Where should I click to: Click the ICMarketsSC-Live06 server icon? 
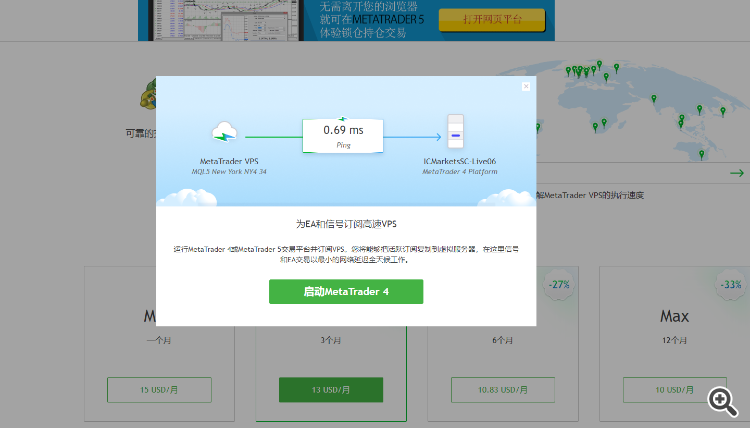click(x=455, y=132)
